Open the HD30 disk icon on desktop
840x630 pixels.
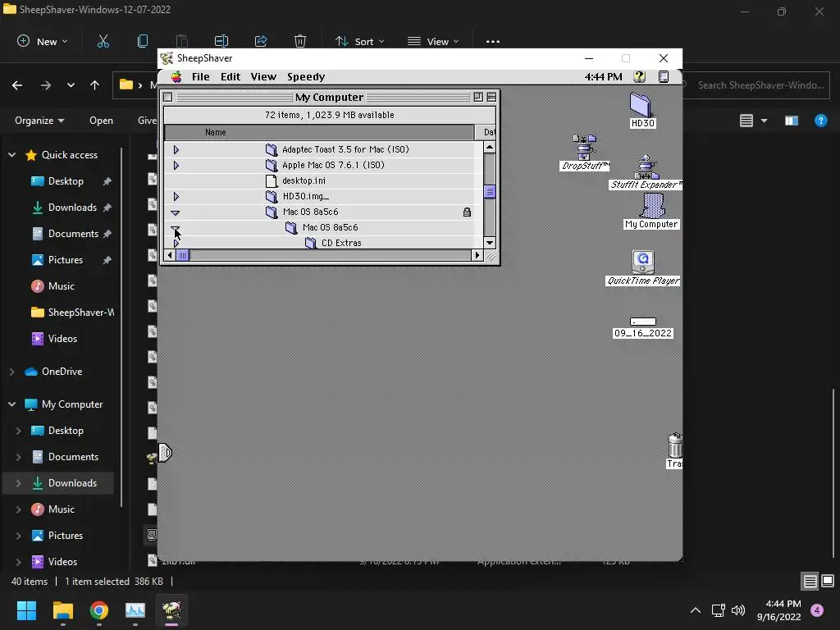pos(640,104)
